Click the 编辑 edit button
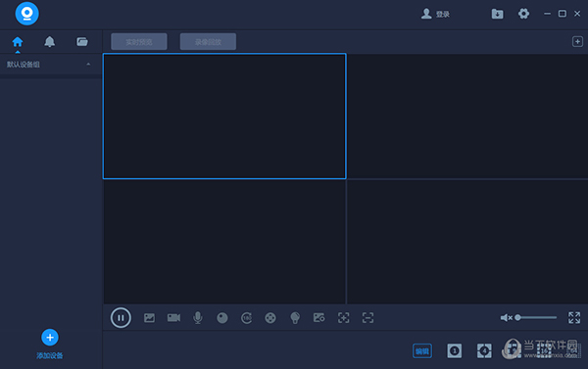 tap(422, 351)
